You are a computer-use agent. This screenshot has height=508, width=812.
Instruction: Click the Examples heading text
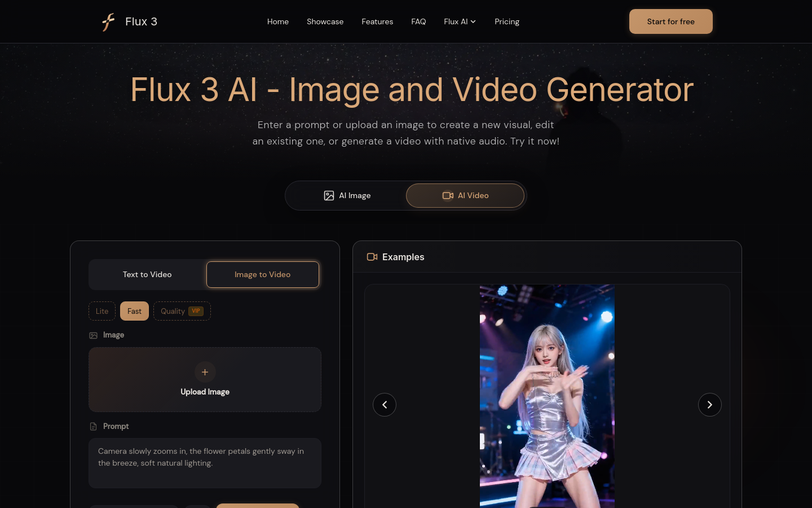pyautogui.click(x=403, y=257)
